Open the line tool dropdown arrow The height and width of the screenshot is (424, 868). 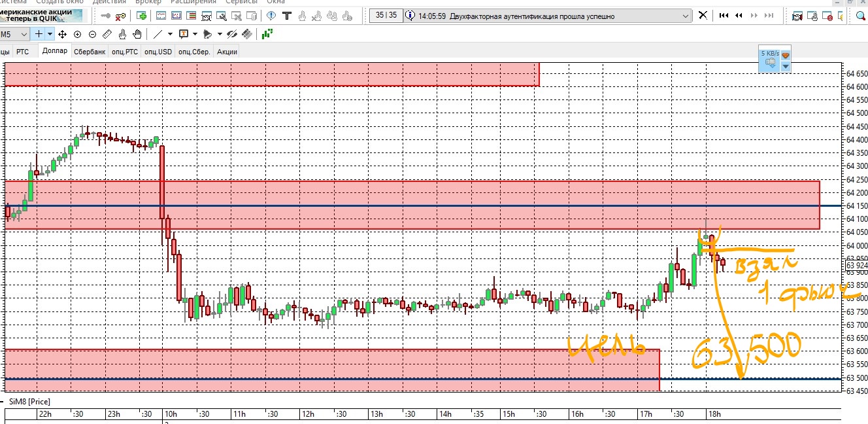170,34
